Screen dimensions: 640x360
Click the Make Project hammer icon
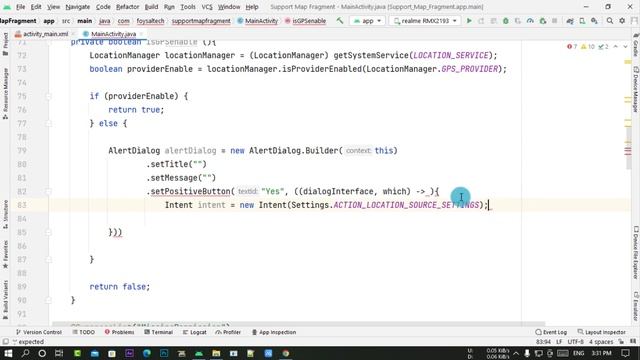[340, 20]
